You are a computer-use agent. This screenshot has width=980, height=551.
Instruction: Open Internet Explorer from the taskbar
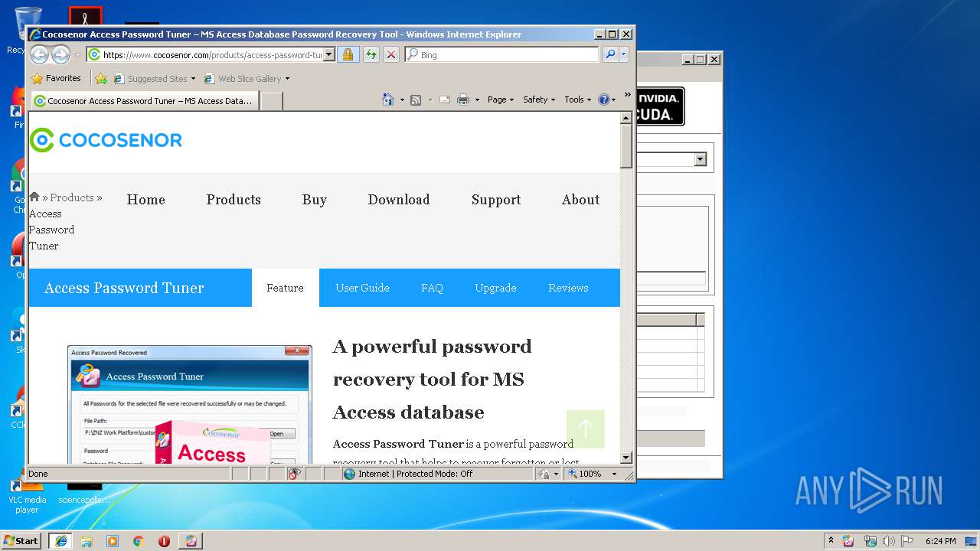(x=60, y=541)
